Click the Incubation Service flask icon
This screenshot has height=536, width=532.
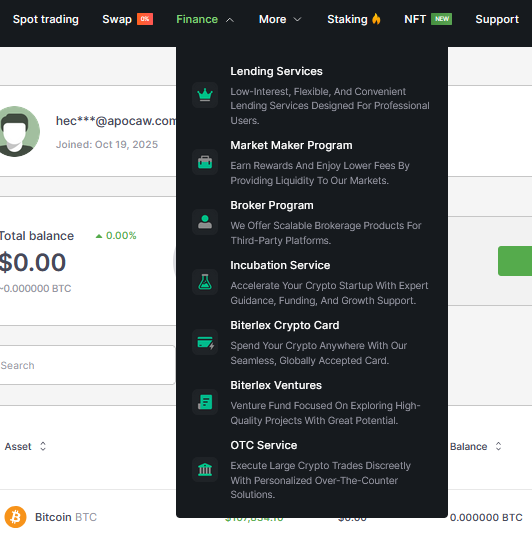coord(205,282)
